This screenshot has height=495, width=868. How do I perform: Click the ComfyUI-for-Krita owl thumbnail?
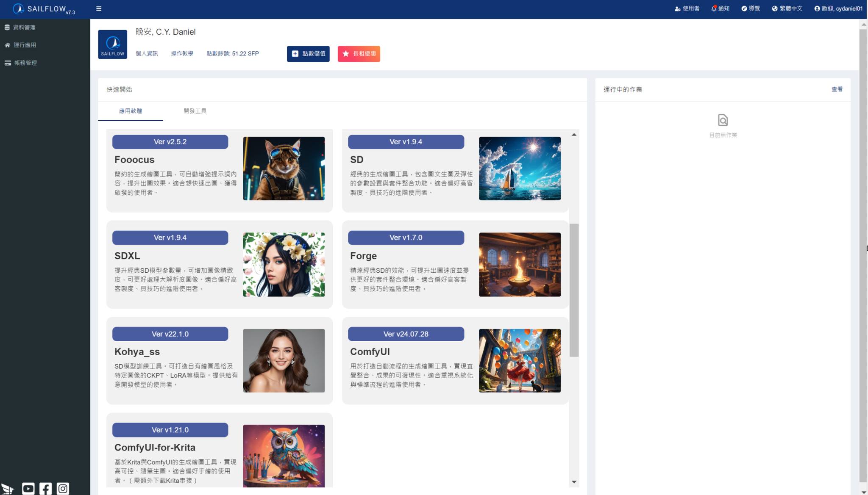pyautogui.click(x=284, y=456)
